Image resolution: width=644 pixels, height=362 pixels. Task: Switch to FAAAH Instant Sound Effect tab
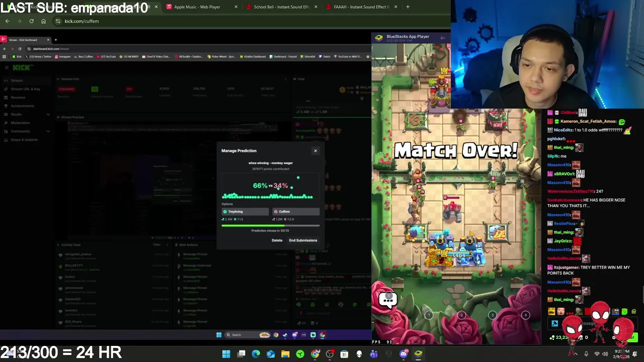pos(361,7)
